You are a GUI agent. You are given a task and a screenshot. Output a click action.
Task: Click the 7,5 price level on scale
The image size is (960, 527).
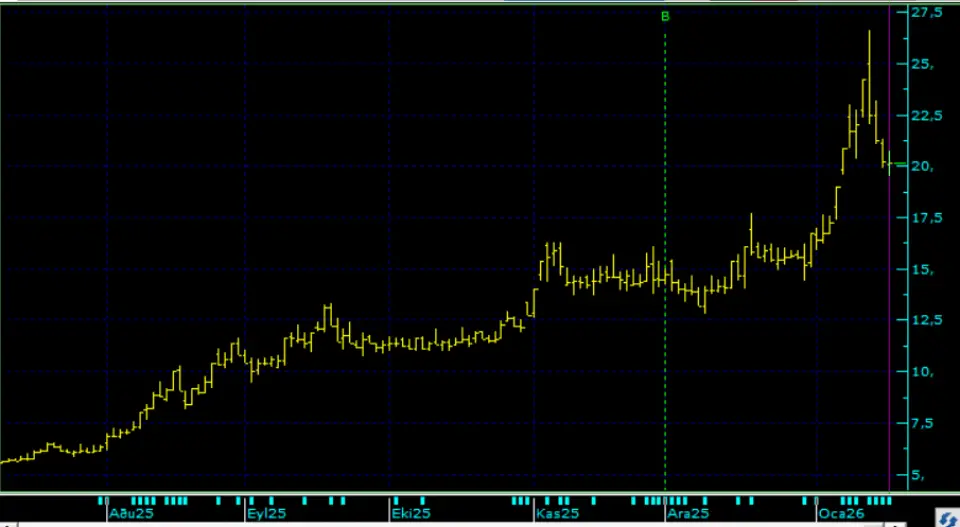click(926, 423)
